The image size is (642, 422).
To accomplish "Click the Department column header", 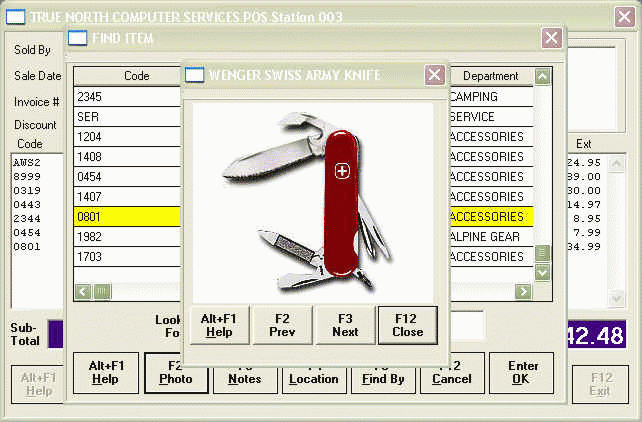I will [491, 76].
